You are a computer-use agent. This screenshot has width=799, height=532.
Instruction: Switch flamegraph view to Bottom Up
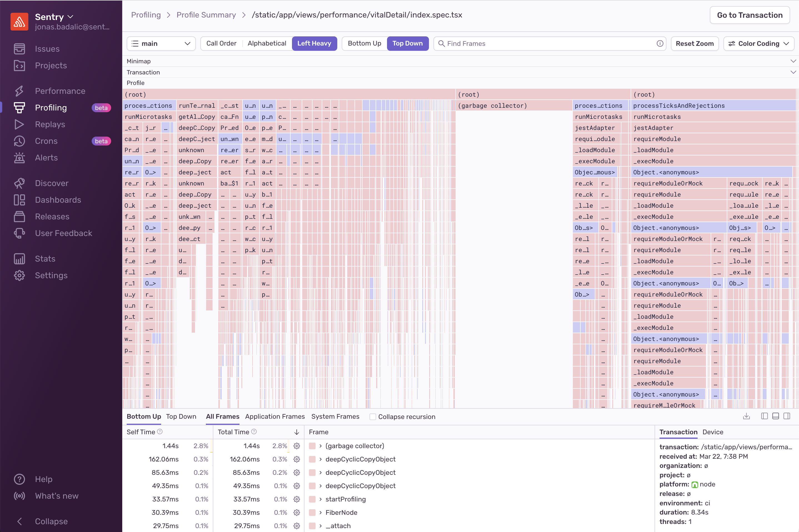[364, 43]
